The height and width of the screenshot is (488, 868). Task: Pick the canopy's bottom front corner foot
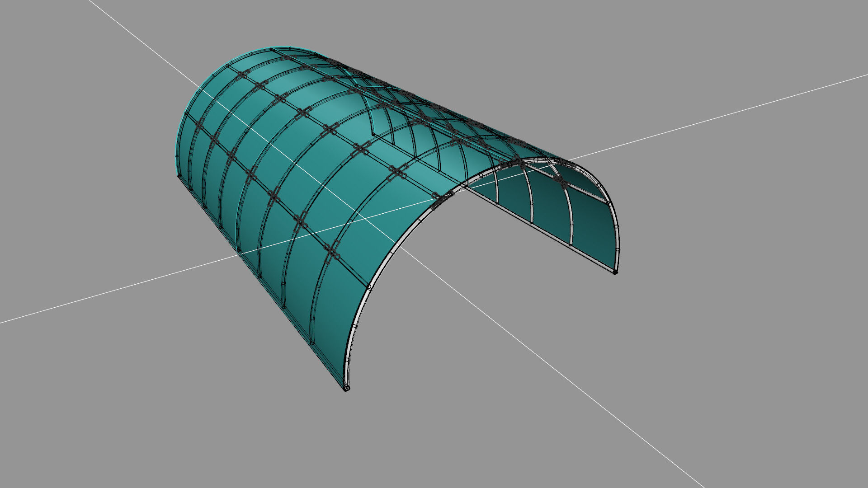coord(347,388)
